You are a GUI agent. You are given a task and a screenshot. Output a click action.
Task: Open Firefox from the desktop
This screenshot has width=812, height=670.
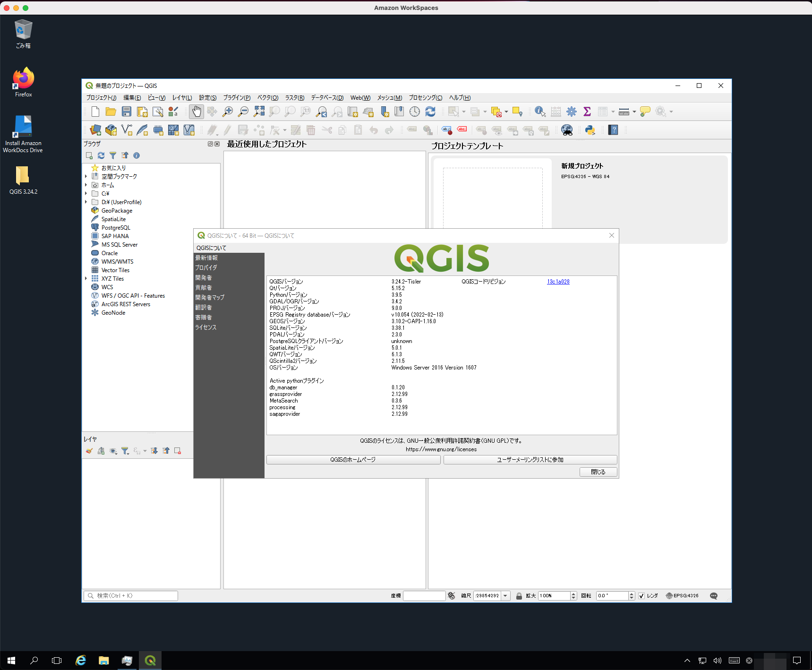pos(23,82)
